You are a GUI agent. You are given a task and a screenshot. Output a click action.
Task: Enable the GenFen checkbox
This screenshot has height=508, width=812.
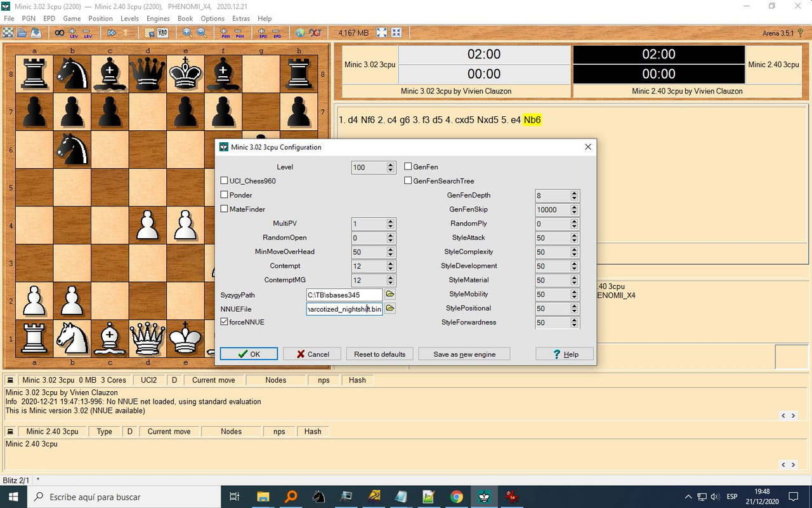tap(408, 167)
